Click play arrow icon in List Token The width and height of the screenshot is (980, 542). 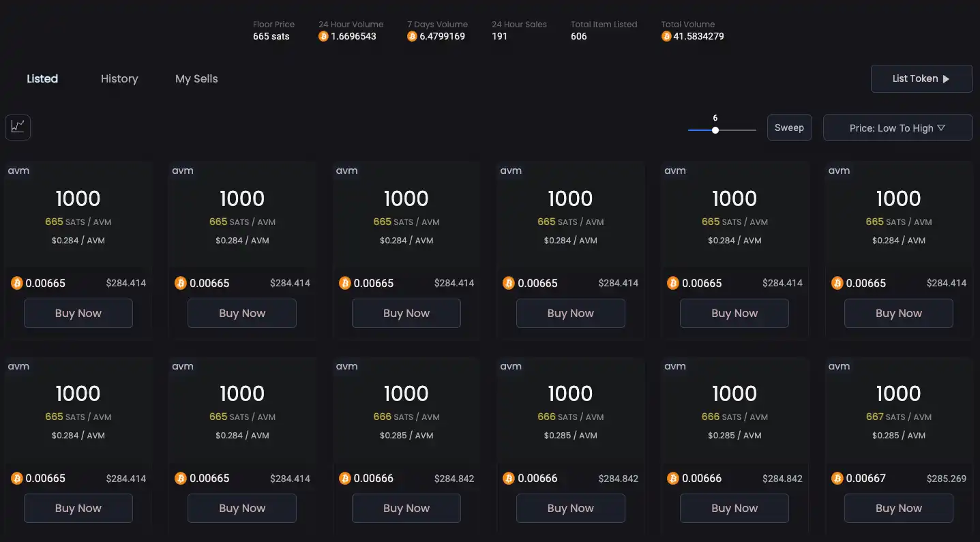click(946, 79)
